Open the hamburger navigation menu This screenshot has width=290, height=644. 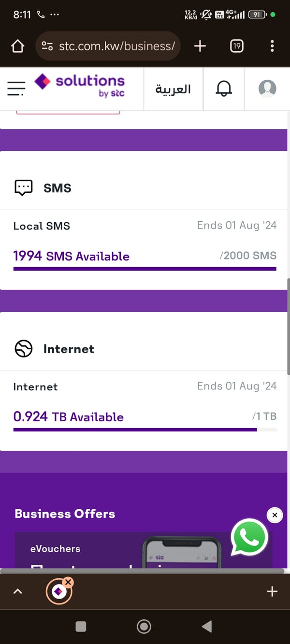16,88
